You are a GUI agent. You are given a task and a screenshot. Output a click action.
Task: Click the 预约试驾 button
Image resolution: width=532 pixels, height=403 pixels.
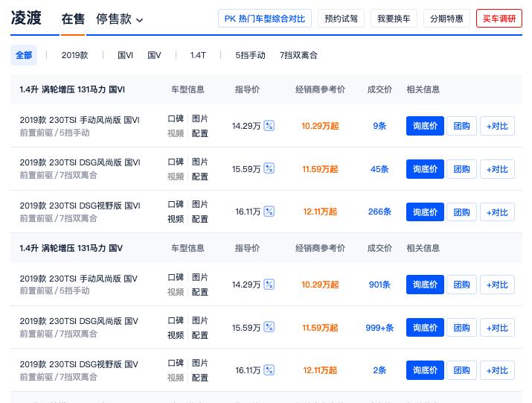[341, 19]
